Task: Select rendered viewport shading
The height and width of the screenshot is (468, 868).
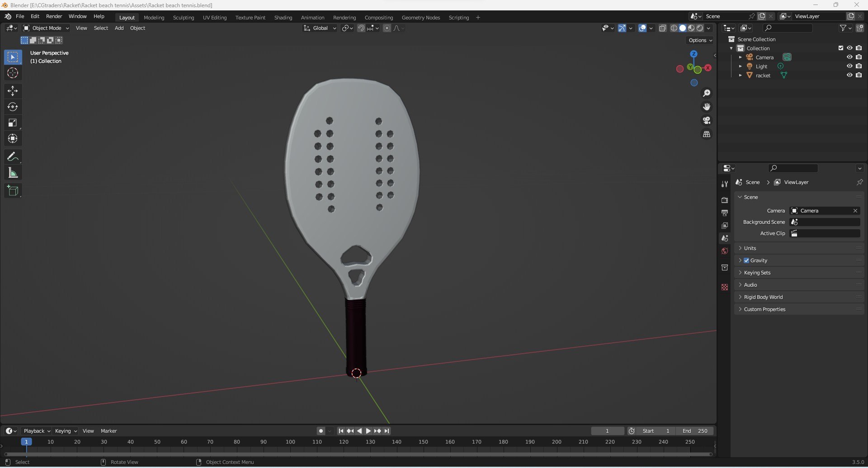Action: (x=700, y=28)
